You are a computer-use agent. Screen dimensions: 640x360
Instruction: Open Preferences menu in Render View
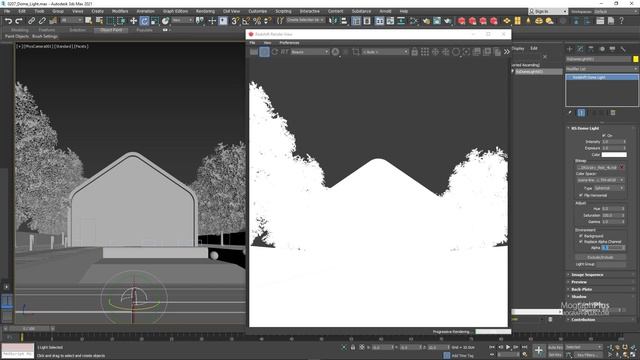(x=289, y=43)
